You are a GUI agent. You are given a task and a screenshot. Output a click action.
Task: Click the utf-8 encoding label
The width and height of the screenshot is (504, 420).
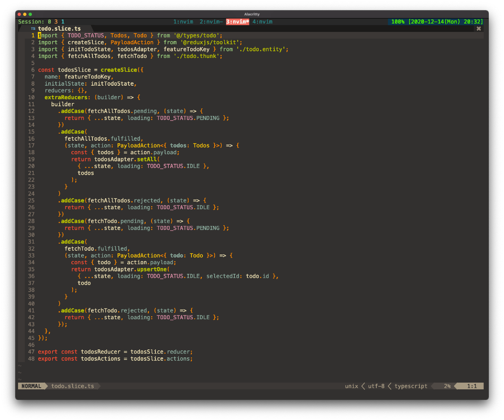click(x=376, y=386)
